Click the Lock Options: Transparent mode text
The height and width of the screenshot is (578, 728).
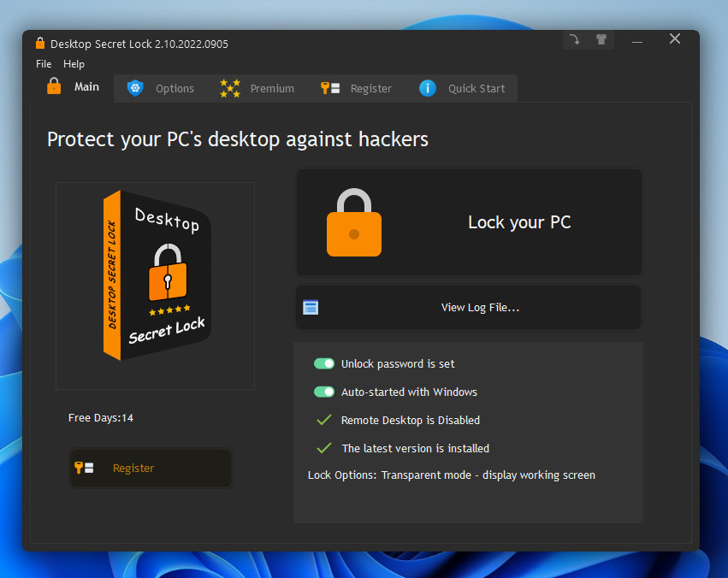pyautogui.click(x=452, y=475)
